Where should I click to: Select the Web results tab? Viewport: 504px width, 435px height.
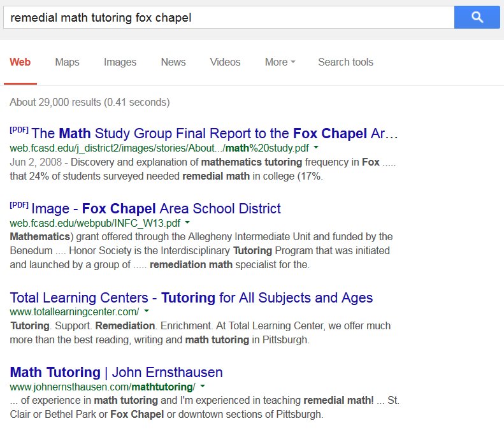click(x=20, y=62)
